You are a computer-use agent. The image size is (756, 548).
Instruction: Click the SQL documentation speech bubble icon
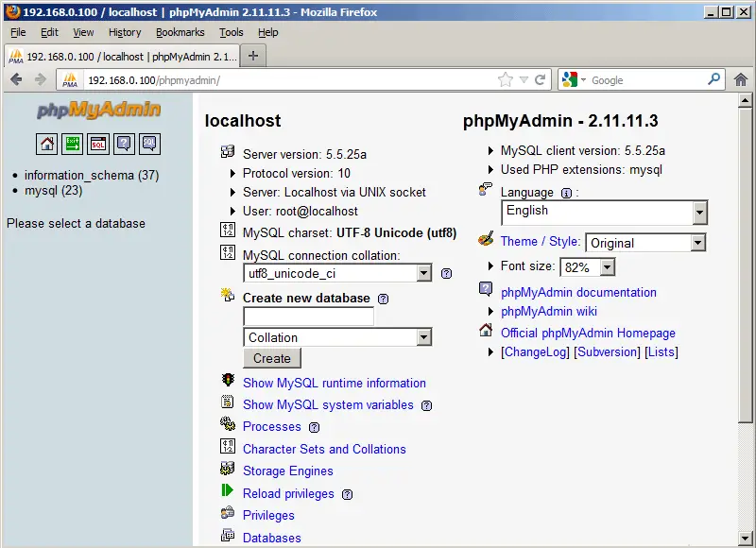[149, 144]
